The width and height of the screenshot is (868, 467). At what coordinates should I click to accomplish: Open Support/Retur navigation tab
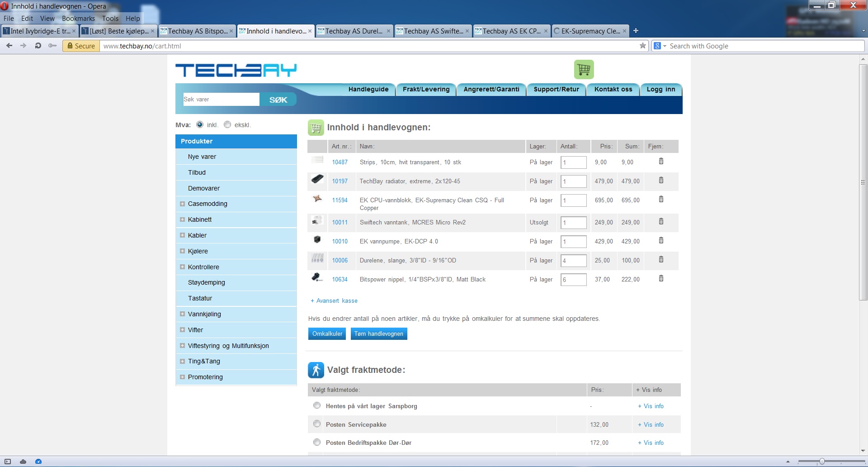click(556, 90)
